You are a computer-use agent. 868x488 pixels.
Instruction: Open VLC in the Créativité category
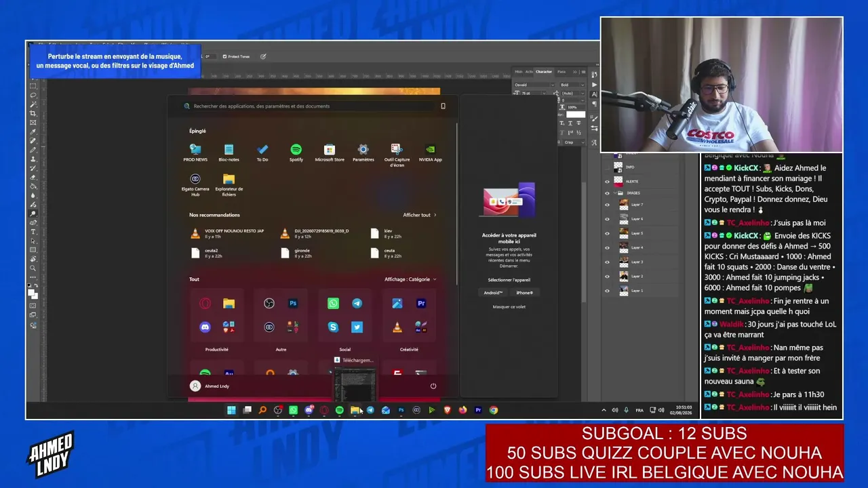pyautogui.click(x=397, y=327)
